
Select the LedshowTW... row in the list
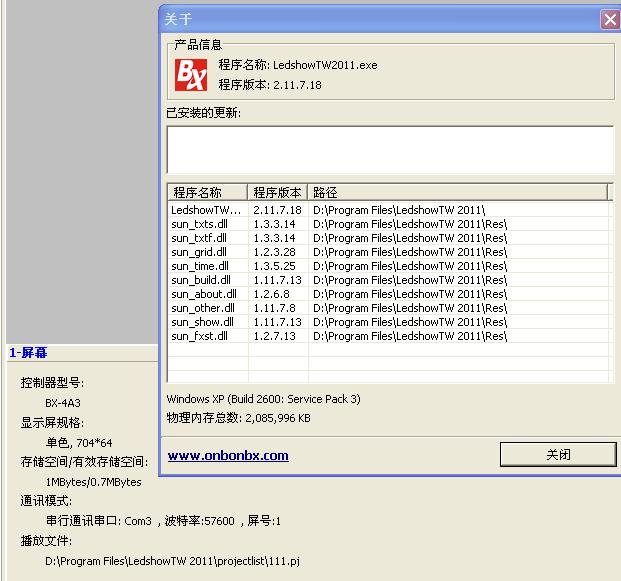[388, 210]
